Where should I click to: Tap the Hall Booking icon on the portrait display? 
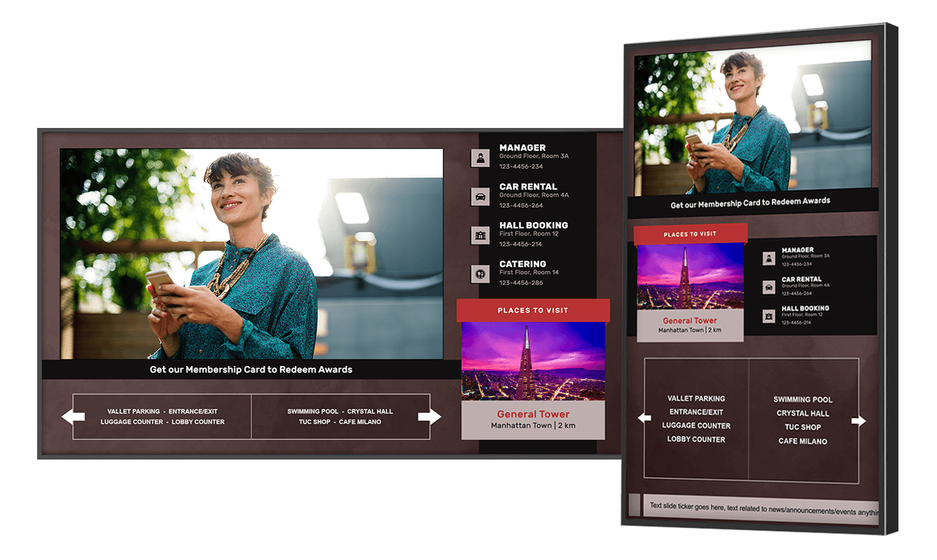pos(769,316)
